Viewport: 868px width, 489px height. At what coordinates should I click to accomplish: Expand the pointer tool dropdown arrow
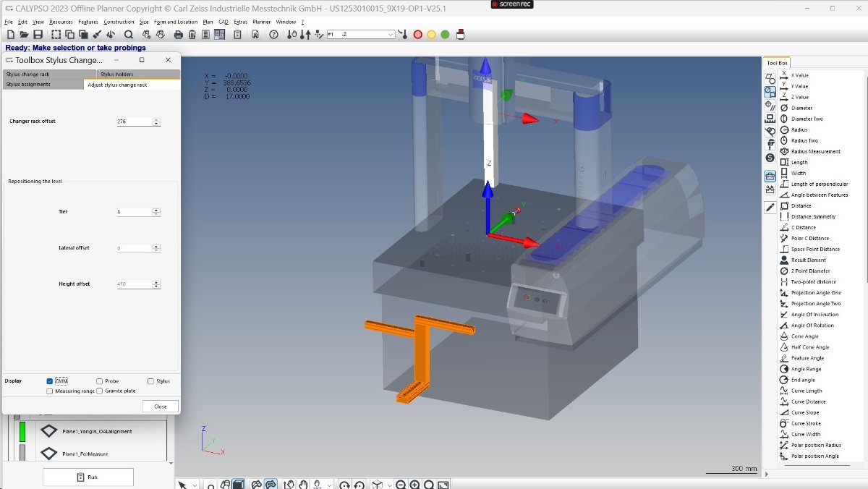coord(195,485)
